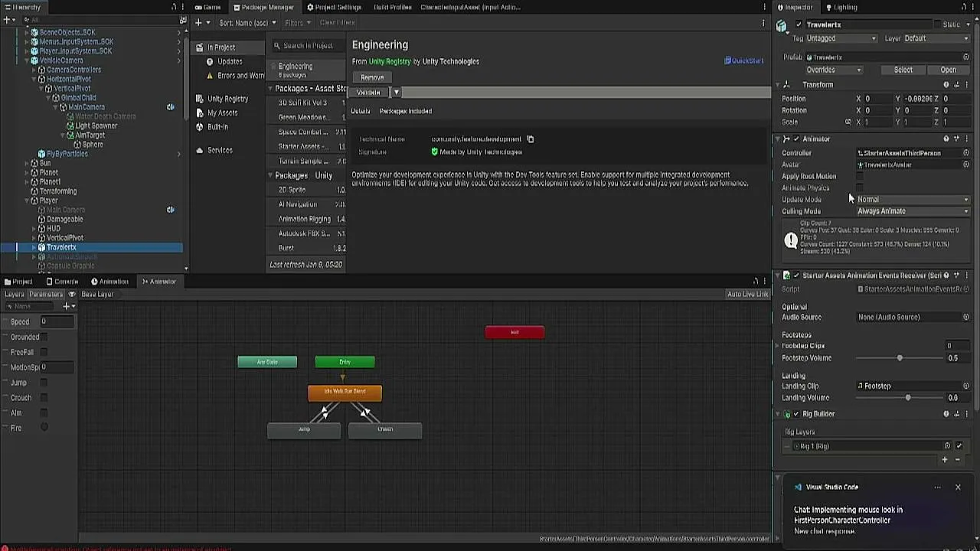Open the Update Mode dropdown

(x=913, y=199)
